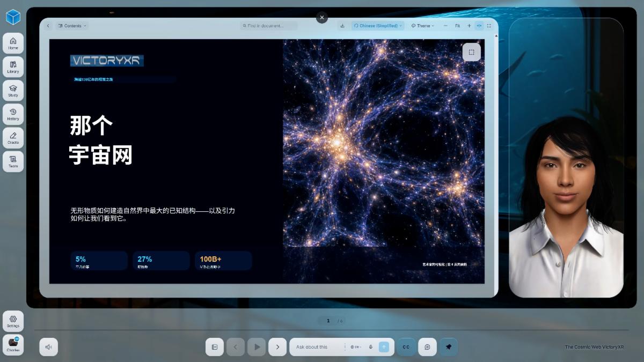This screenshot has height=362, width=644.
Task: Zoom in with the plus button
Action: [x=469, y=26]
